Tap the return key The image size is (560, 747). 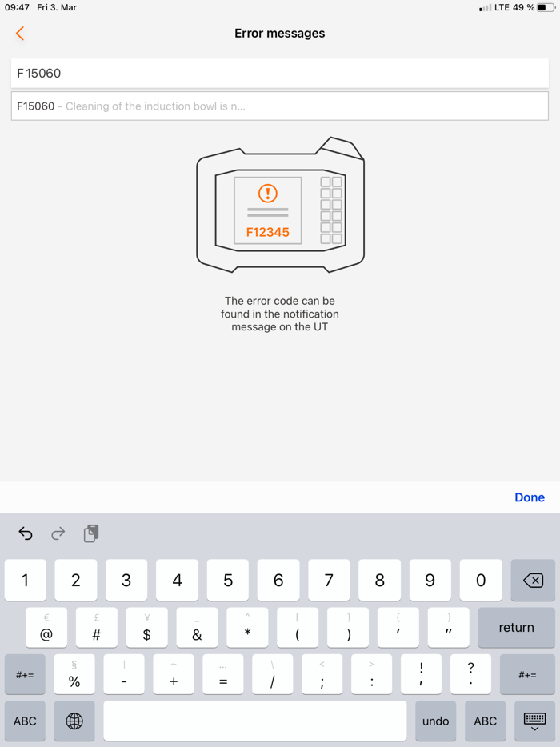coord(517,627)
